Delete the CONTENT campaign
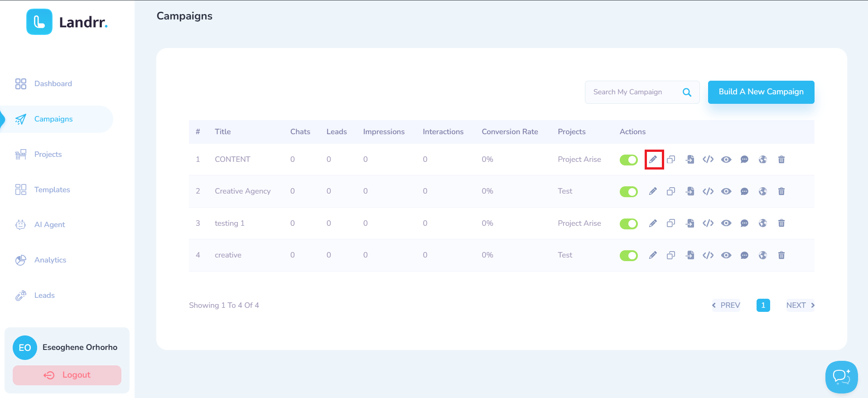The height and width of the screenshot is (398, 868). (781, 160)
